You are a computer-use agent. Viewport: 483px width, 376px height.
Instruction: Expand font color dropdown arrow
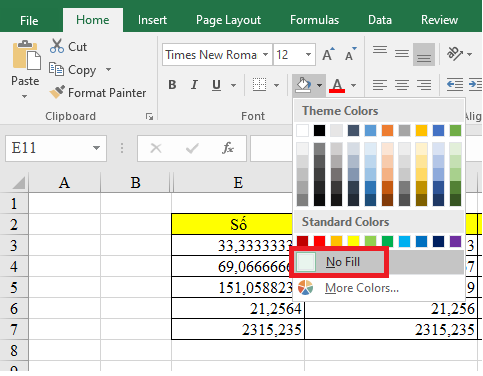pyautogui.click(x=354, y=85)
